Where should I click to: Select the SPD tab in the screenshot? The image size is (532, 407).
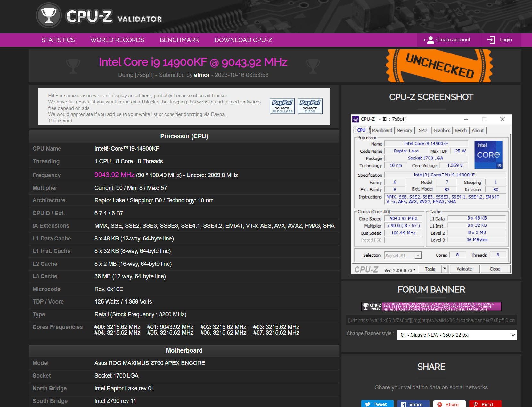coord(422,130)
